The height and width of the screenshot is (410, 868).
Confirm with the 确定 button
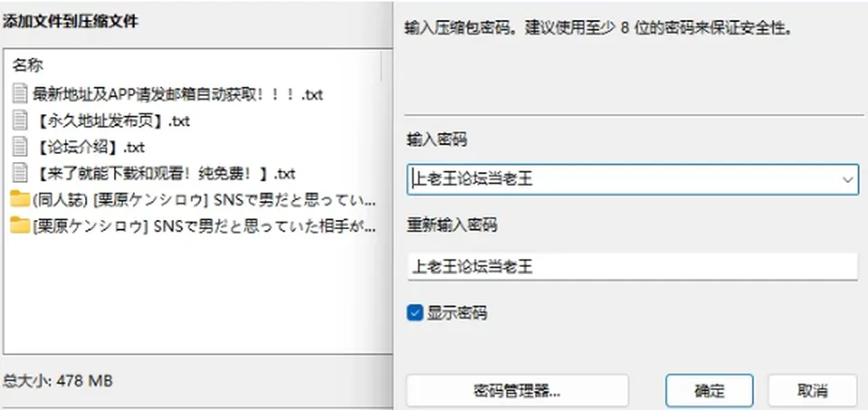[x=709, y=391]
